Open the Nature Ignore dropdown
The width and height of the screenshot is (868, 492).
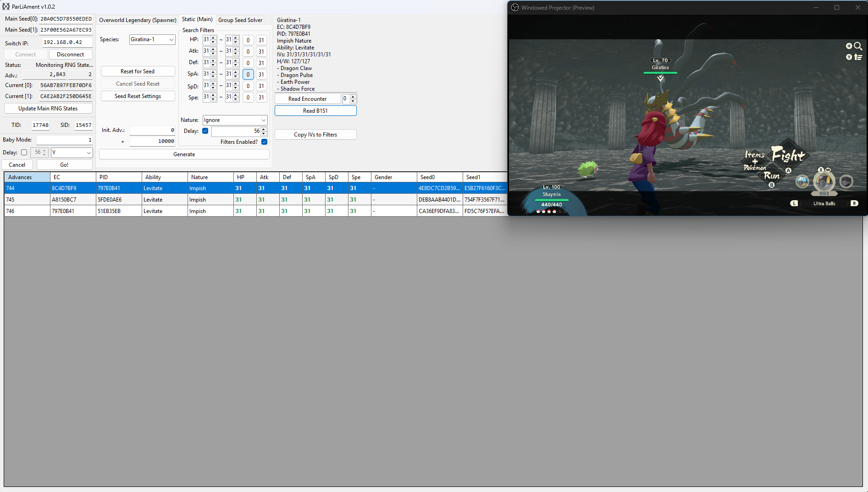[x=235, y=120]
